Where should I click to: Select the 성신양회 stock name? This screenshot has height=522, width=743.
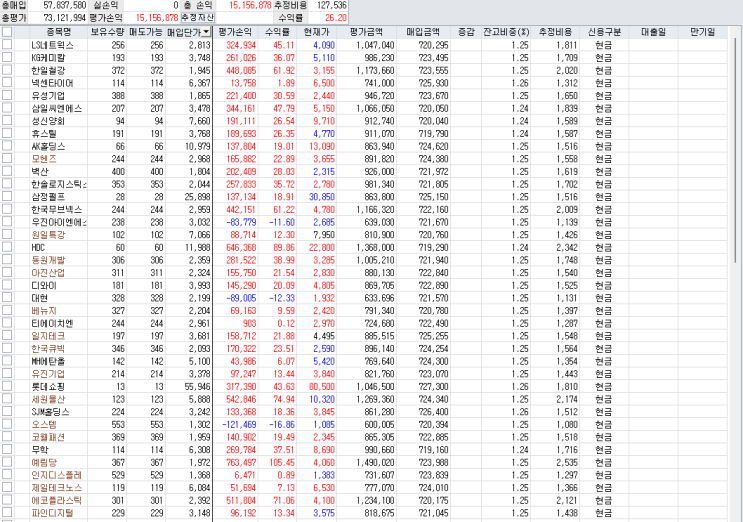pyautogui.click(x=48, y=121)
